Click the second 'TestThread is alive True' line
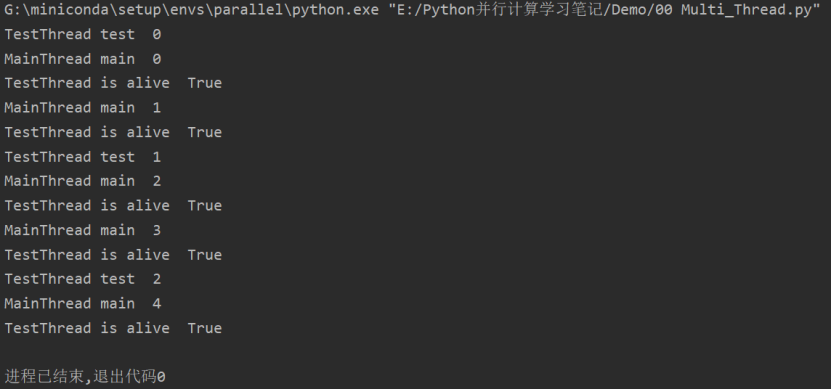This screenshot has height=390, width=831. [x=113, y=132]
